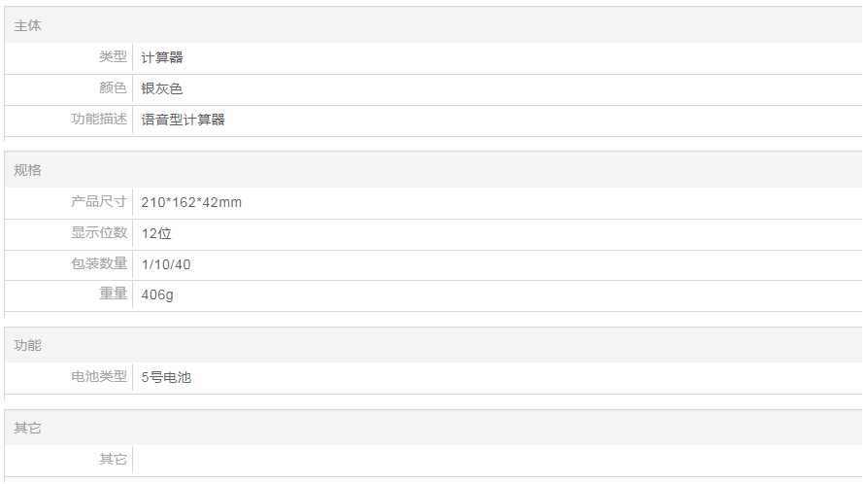Screen dimensions: 868x484
Task: Click the 1/10/40 packing quantity value
Action: pos(166,264)
